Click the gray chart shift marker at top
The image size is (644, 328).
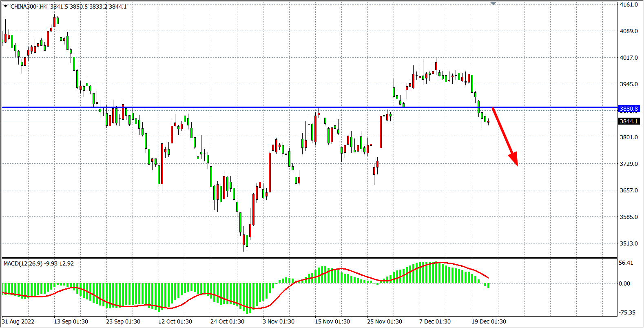click(493, 3)
